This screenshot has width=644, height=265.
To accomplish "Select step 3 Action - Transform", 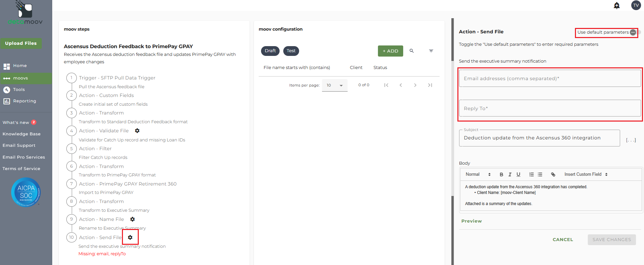I will pyautogui.click(x=101, y=113).
